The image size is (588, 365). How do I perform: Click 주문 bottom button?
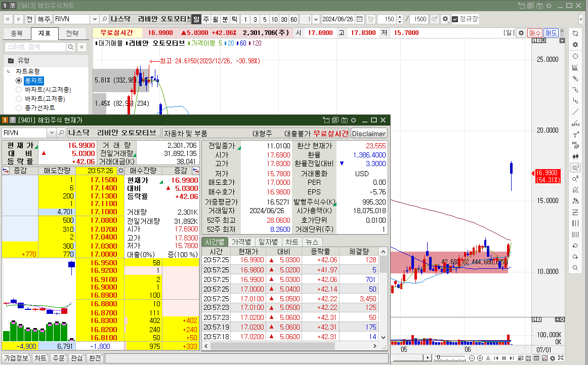click(59, 358)
